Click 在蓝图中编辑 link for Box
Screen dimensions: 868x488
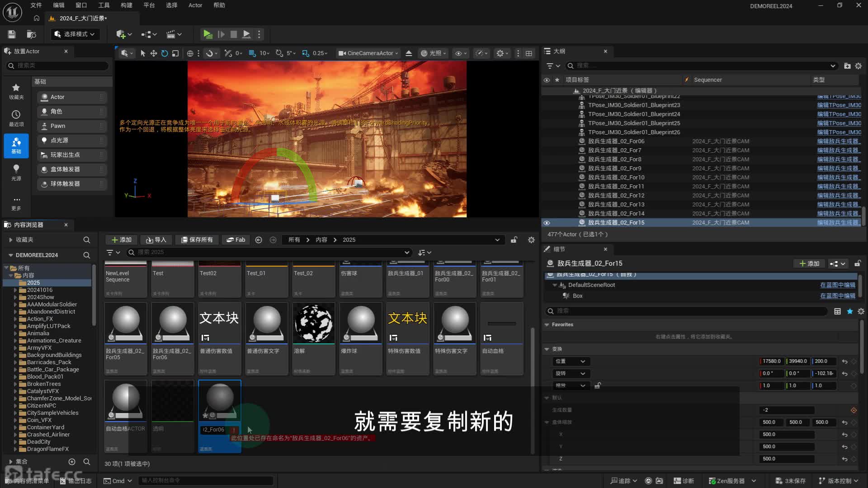(837, 296)
